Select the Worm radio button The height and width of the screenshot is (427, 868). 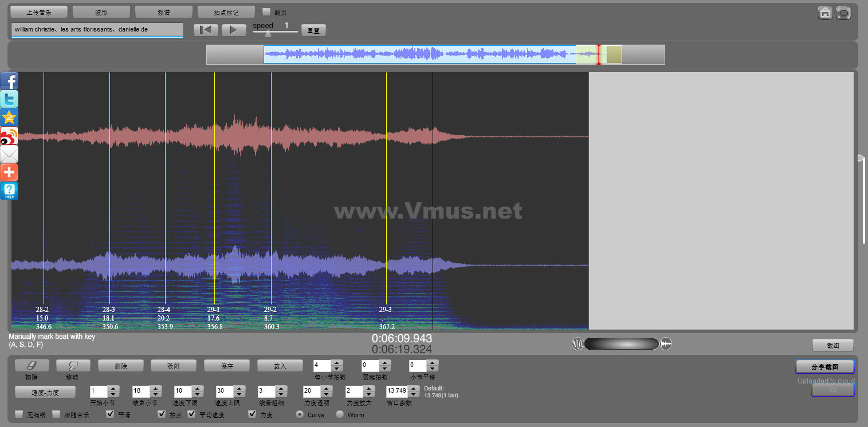click(340, 414)
